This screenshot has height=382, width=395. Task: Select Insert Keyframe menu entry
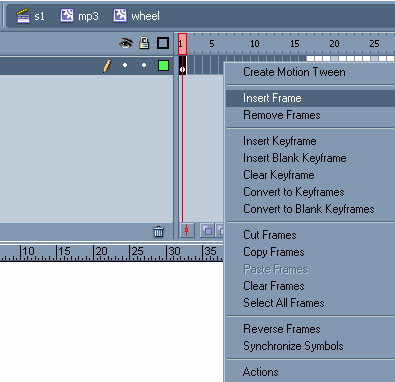(311, 141)
